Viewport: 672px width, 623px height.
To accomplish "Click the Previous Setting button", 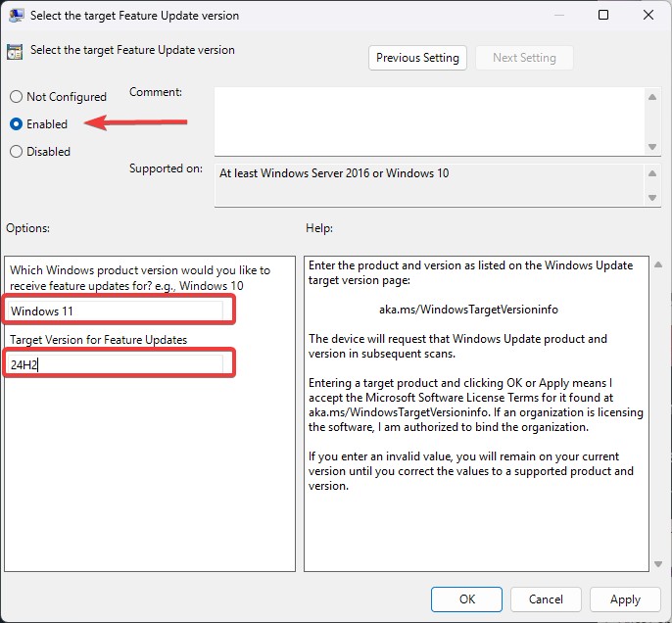I will click(x=417, y=58).
